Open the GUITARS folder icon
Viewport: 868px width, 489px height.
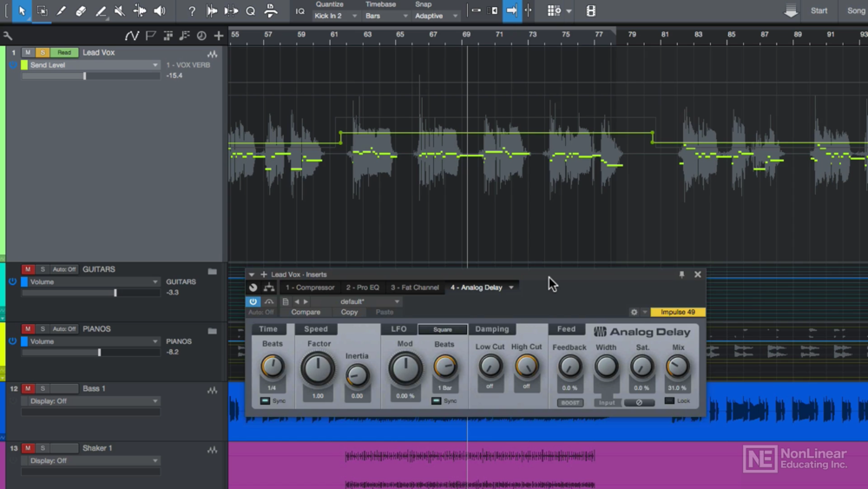click(x=212, y=271)
